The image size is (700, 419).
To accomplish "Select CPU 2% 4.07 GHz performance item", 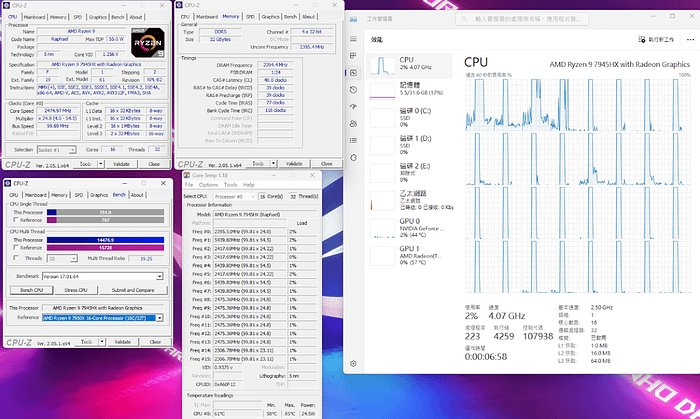I will pos(410,66).
